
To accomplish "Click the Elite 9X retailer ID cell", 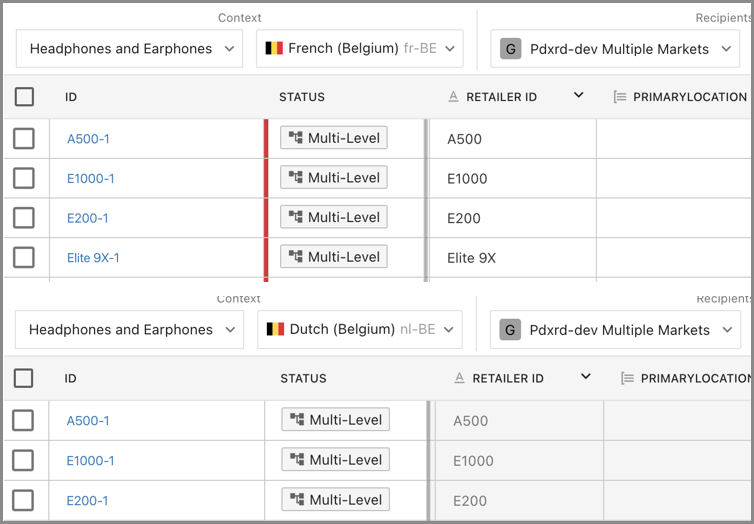I will 471,258.
